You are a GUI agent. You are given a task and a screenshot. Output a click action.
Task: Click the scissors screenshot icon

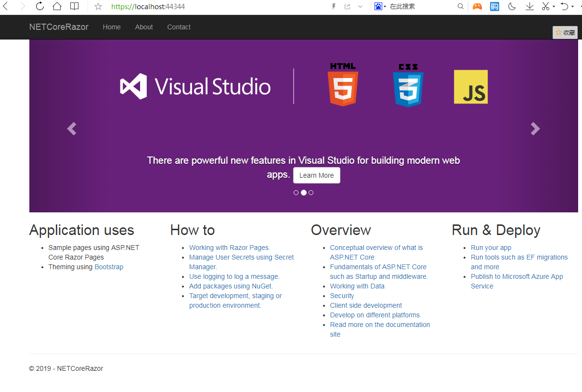pos(545,6)
